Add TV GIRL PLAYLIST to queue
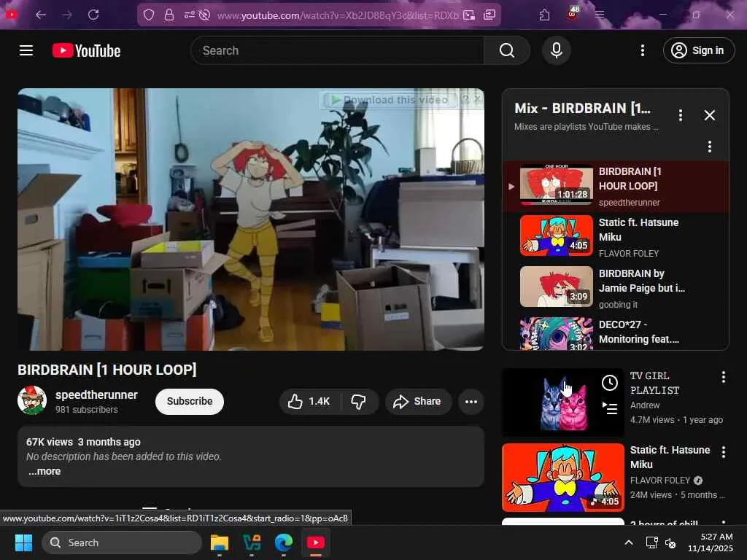747x560 pixels. [x=610, y=408]
